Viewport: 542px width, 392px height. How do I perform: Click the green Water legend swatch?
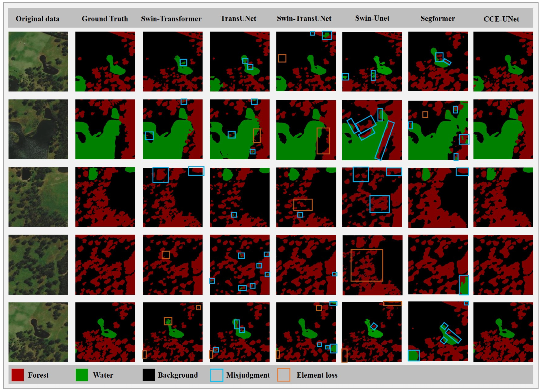coord(82,375)
